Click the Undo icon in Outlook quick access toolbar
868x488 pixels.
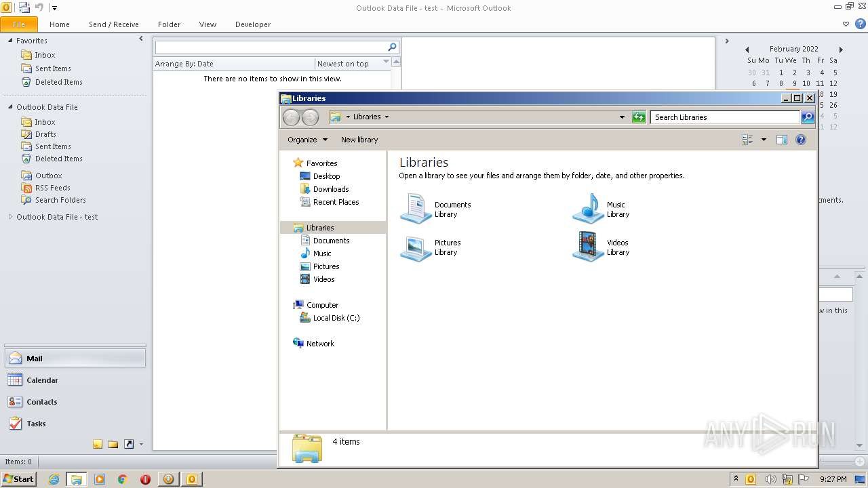coord(39,7)
